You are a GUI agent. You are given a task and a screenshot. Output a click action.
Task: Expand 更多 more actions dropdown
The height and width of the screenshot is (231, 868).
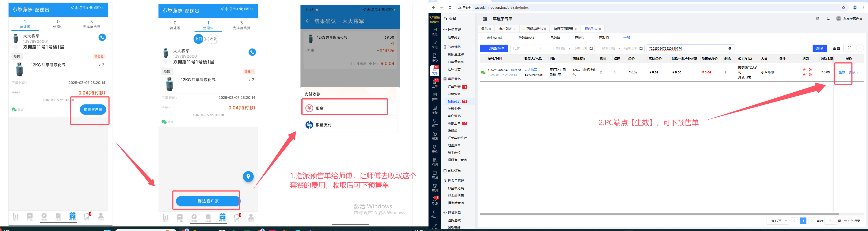tap(854, 73)
